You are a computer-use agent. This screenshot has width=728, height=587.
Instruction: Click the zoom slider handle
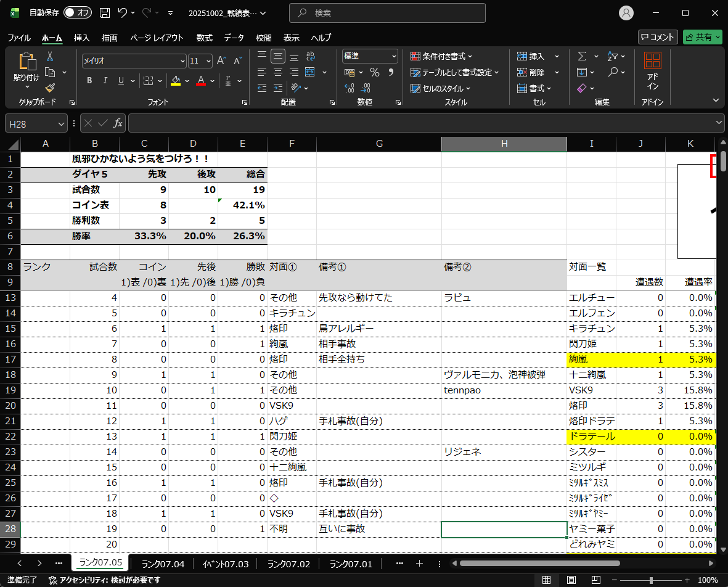click(x=651, y=580)
